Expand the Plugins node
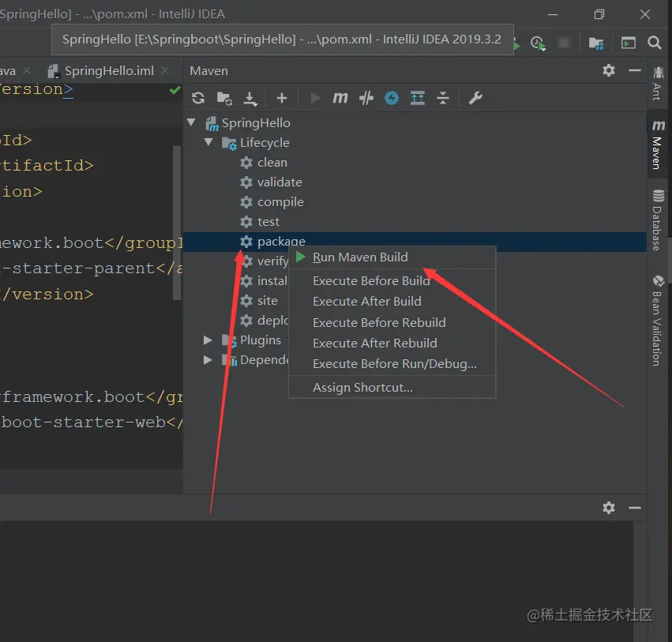672x642 pixels. click(x=208, y=340)
